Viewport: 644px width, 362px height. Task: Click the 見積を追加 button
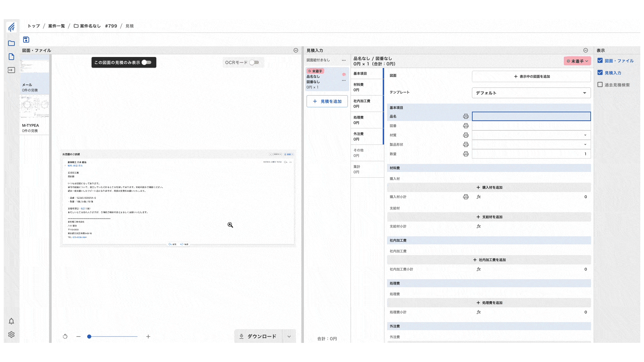point(327,101)
